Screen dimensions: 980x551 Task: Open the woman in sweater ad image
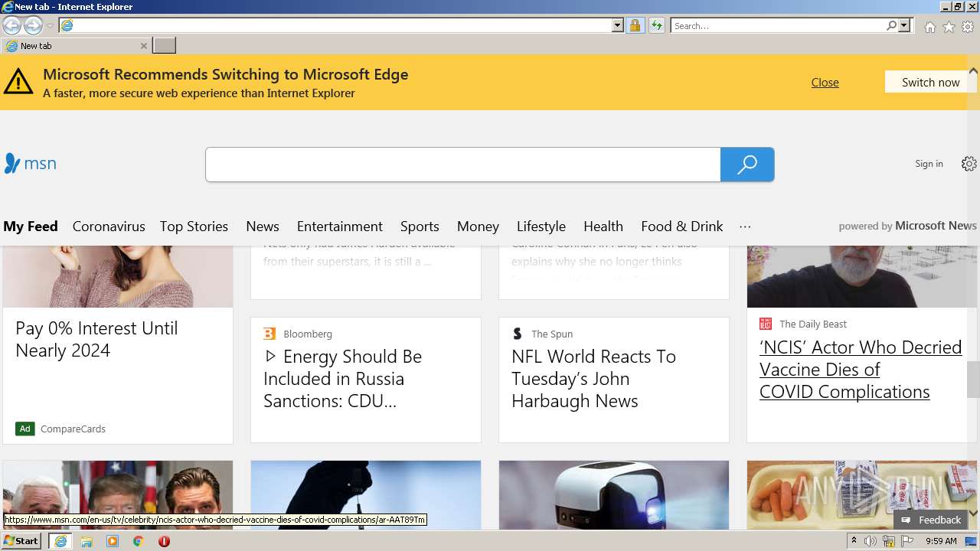click(x=118, y=276)
